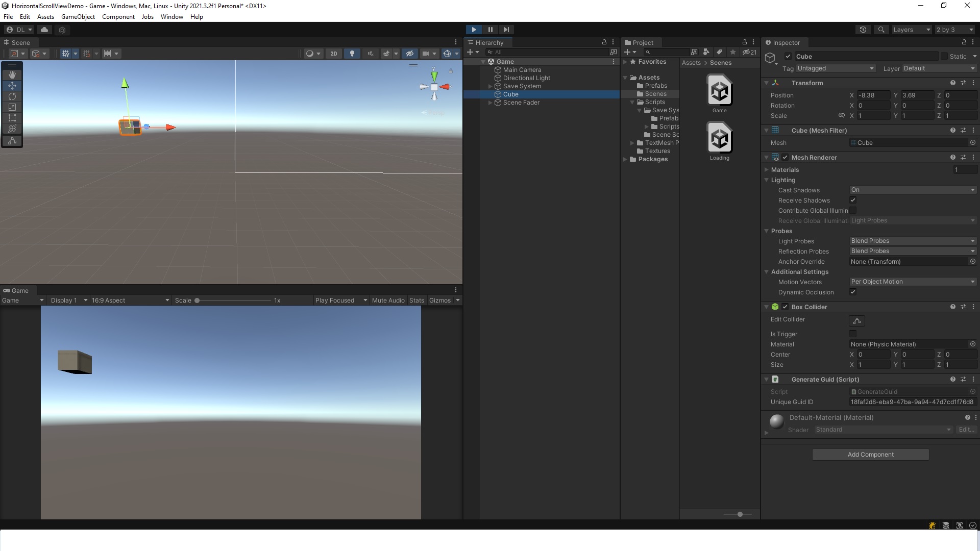Select the Rotate tool in scene
Image resolution: width=980 pixels, height=551 pixels.
pyautogui.click(x=12, y=96)
